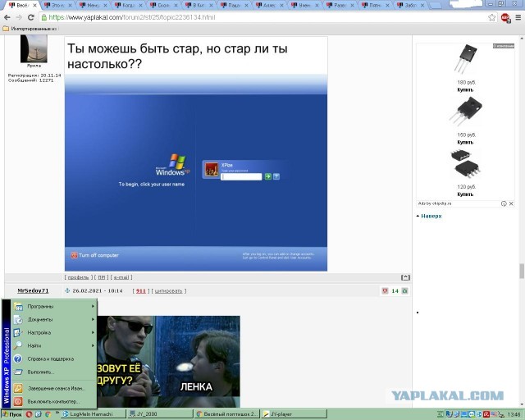Expand the Найти submenu arrow

(x=93, y=345)
